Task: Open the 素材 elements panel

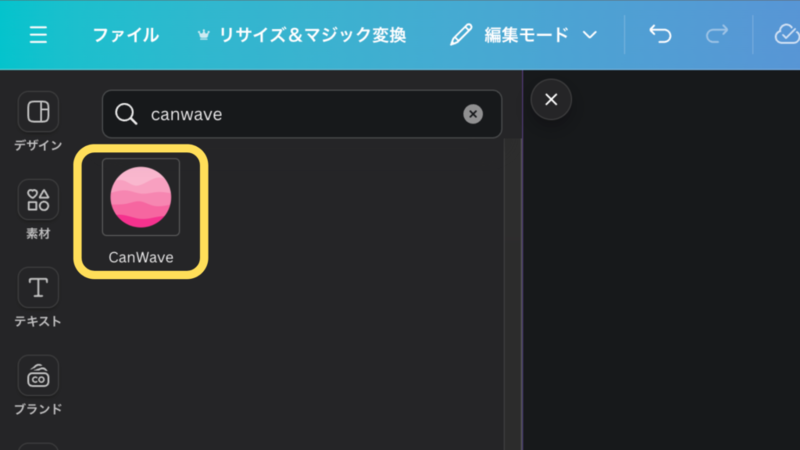Action: pos(38,210)
